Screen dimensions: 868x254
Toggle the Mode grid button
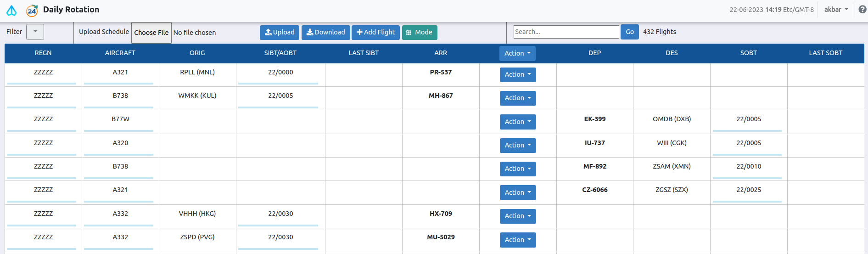419,32
